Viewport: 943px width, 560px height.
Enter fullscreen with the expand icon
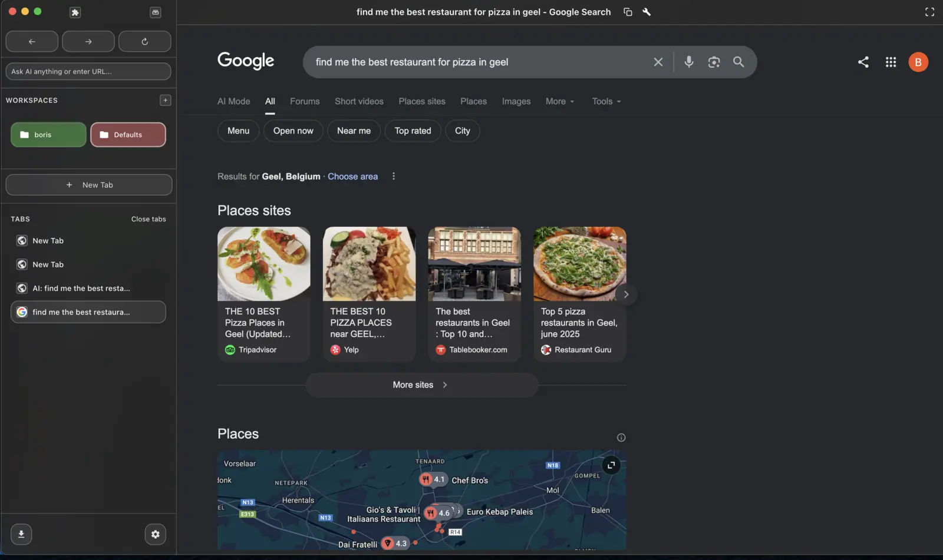[x=929, y=12]
